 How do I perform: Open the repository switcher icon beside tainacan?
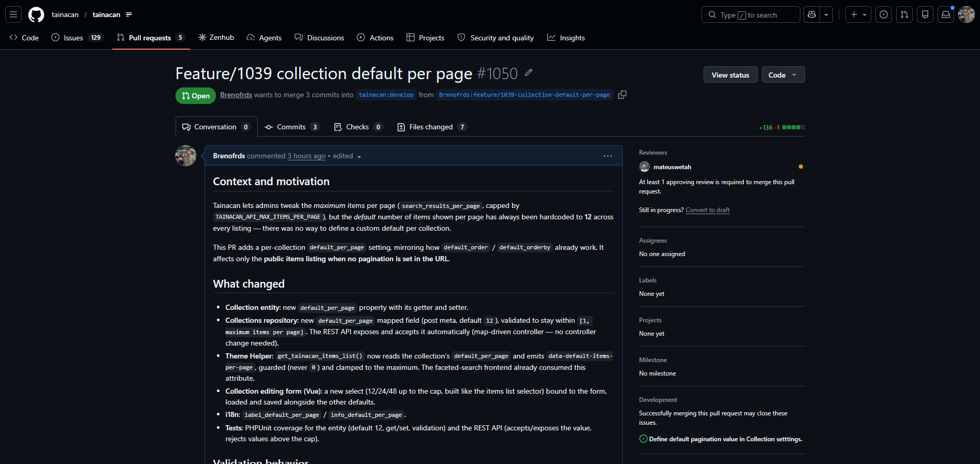coord(129,14)
